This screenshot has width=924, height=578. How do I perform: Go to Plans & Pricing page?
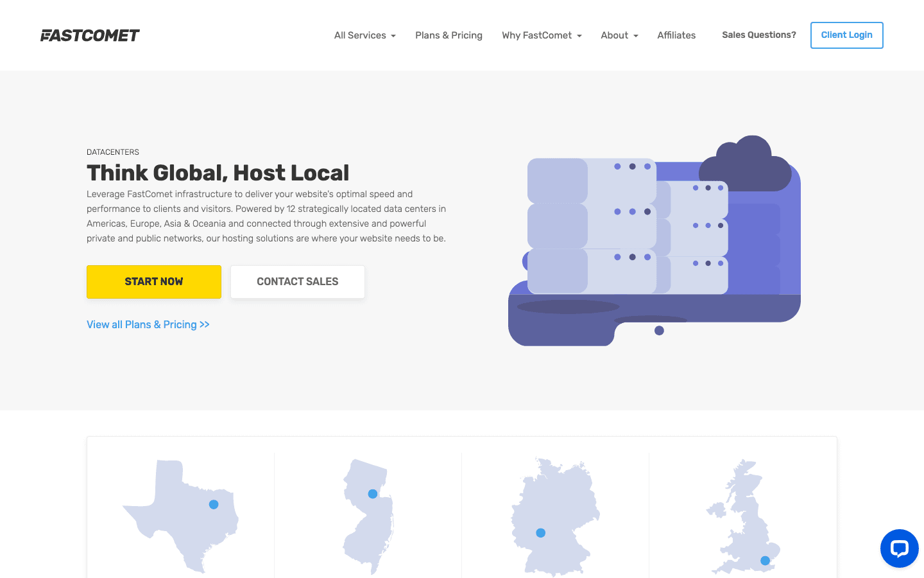[449, 35]
